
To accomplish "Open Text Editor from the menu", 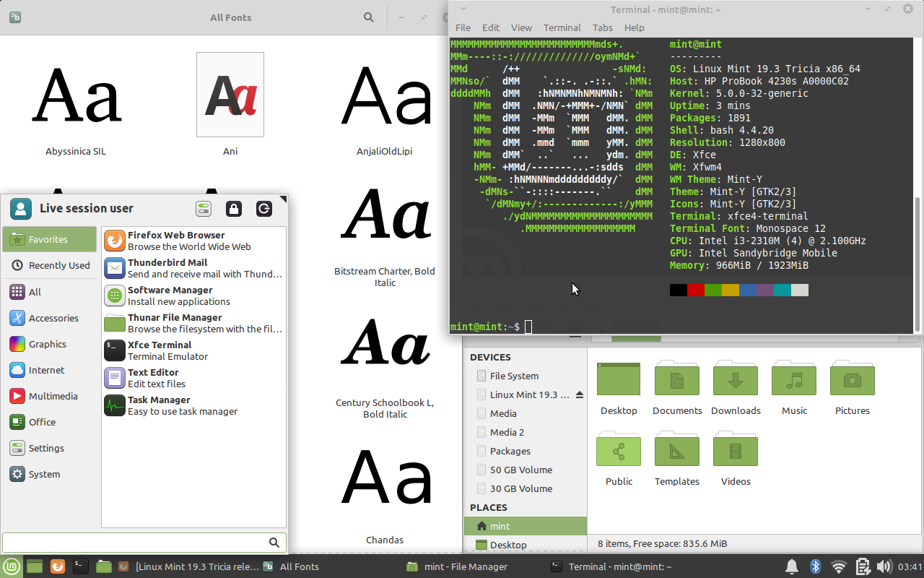I will pos(193,378).
